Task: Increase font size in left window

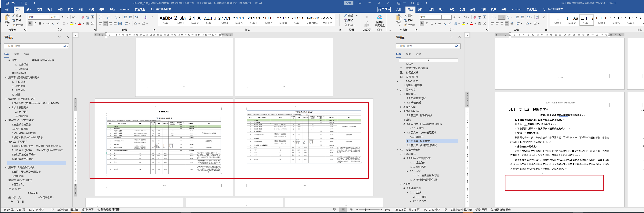Action: 62,17
